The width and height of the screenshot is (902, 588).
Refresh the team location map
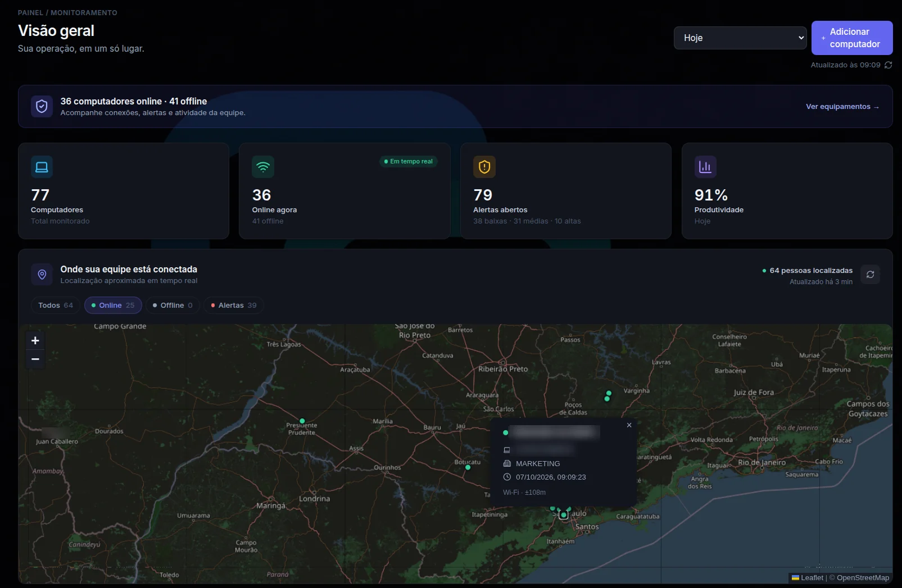870,275
